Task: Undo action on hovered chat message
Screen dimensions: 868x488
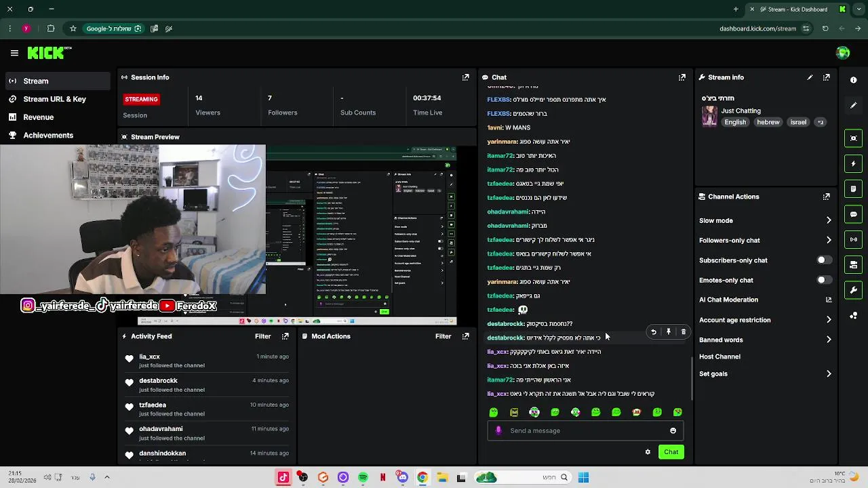Action: coord(654,332)
